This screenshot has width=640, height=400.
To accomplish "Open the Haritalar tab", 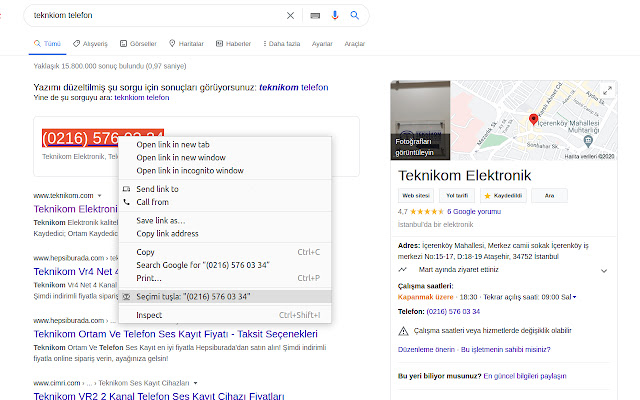I will [x=187, y=44].
